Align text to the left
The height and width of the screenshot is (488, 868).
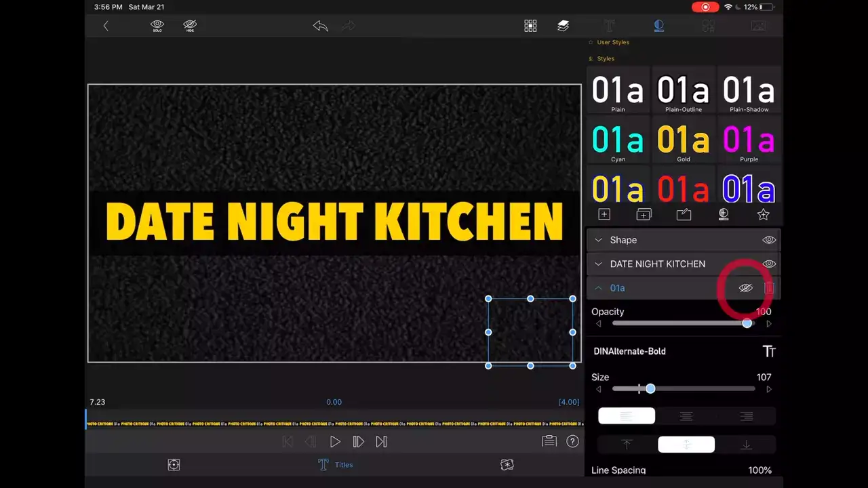pyautogui.click(x=627, y=416)
